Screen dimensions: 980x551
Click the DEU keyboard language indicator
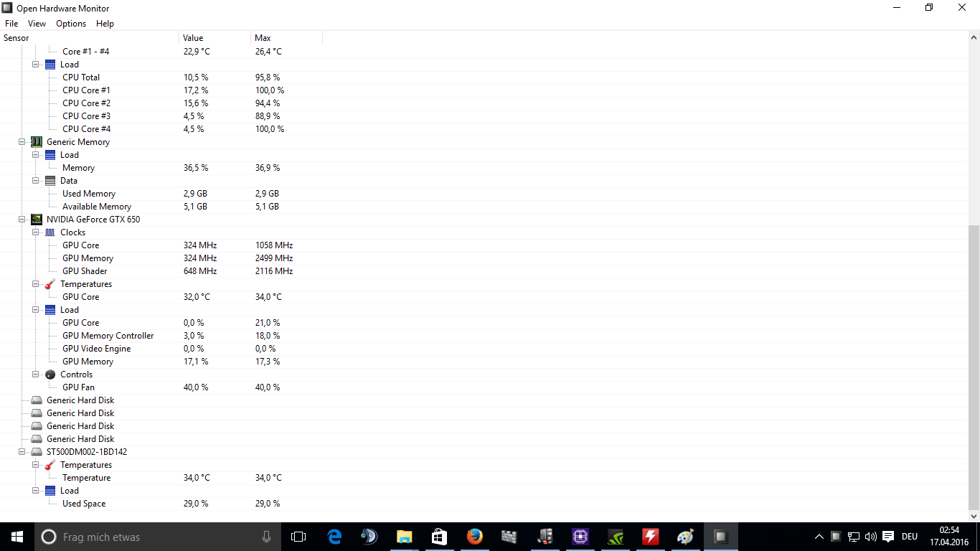pos(910,537)
